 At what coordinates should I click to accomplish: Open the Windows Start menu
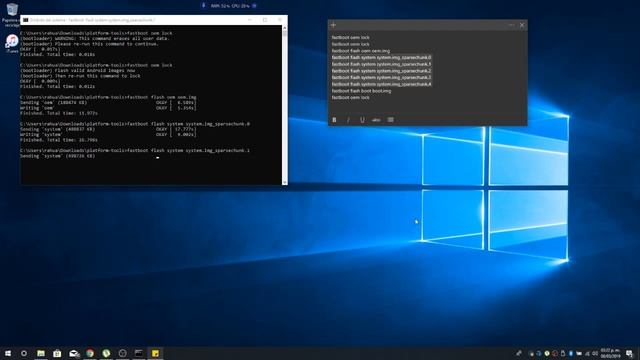(x=8, y=353)
